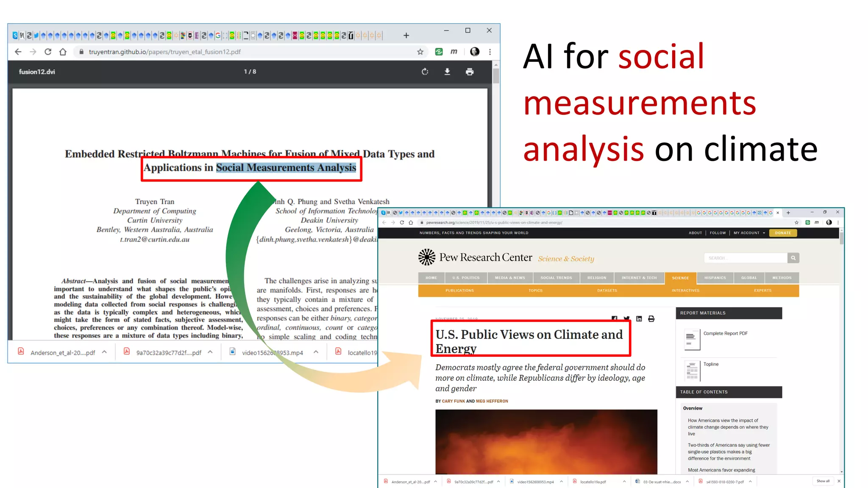Open author link MEG HEFFERON
This screenshot has height=488, width=868.
492,401
